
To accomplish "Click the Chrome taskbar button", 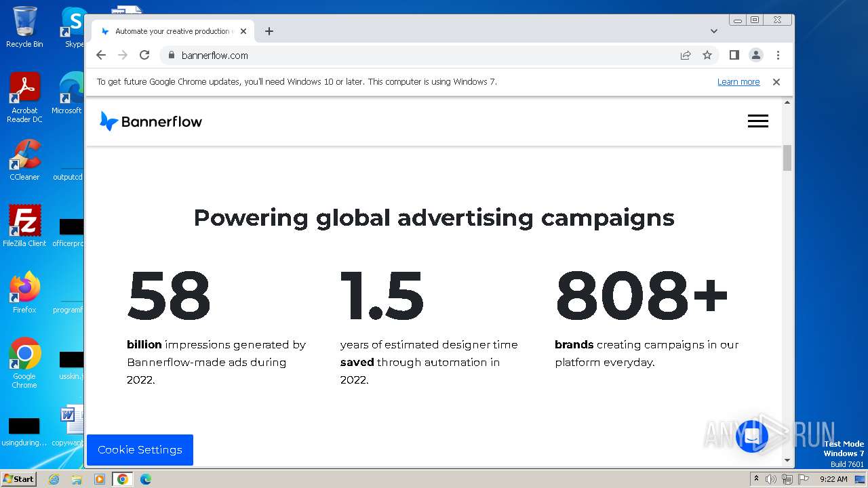I will tap(122, 479).
